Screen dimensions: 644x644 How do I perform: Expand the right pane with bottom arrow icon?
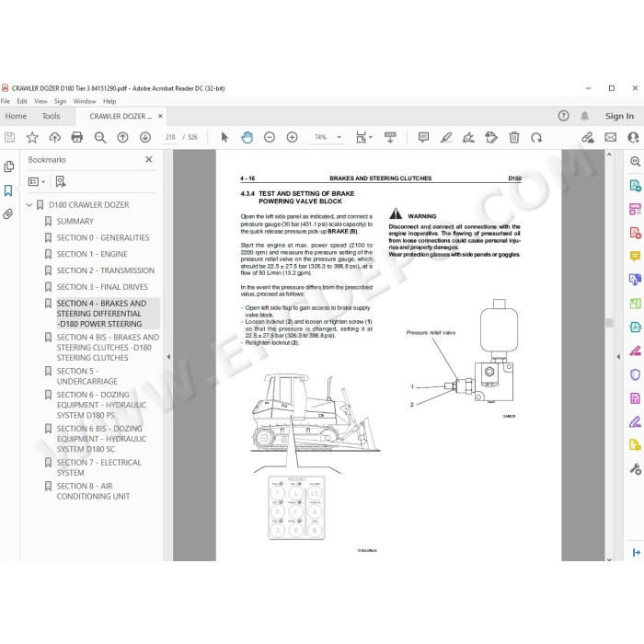click(636, 552)
